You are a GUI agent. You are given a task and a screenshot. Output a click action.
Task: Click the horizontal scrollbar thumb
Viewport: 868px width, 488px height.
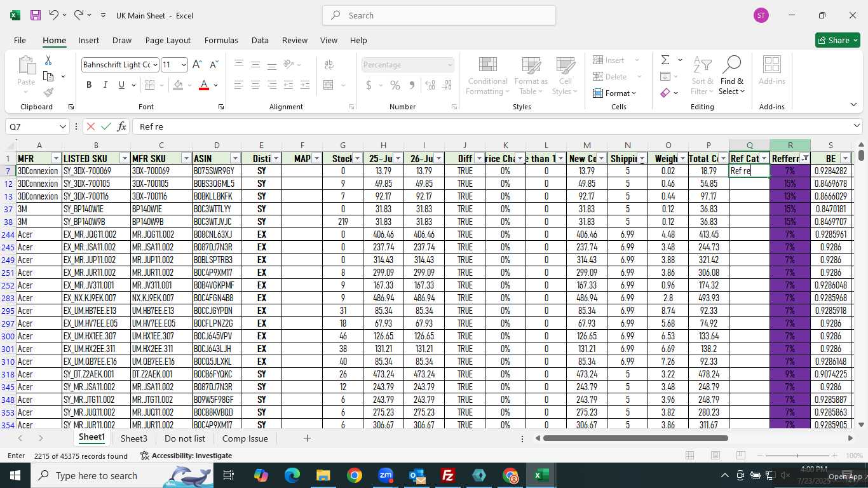coord(635,438)
